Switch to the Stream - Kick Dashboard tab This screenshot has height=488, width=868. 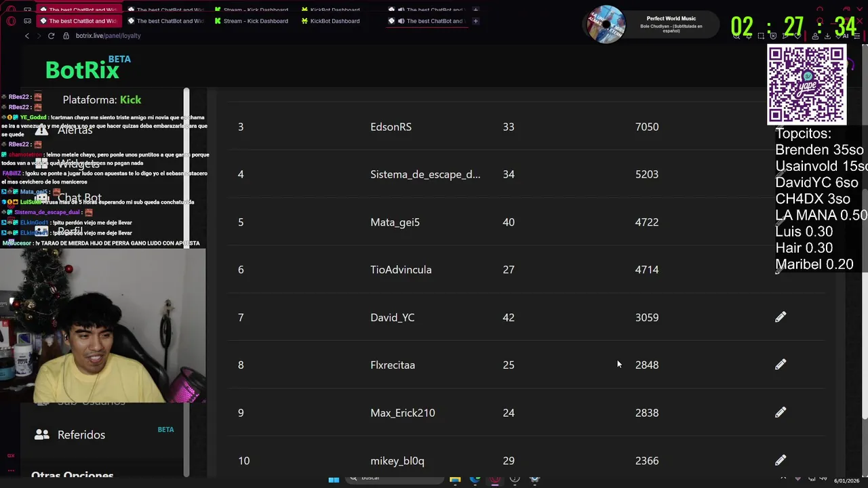point(251,21)
